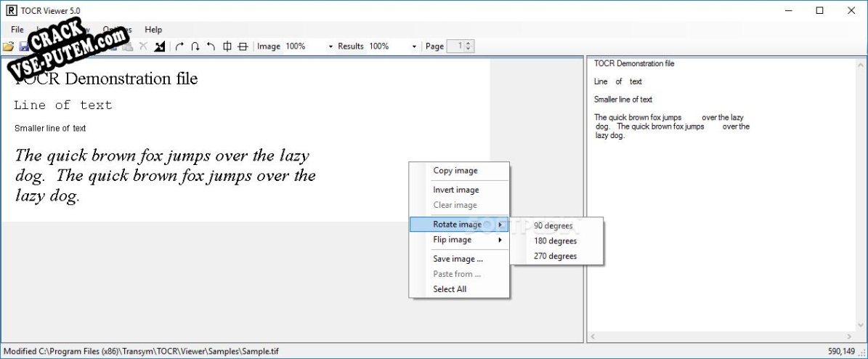Click the Save floppy disk icon

(24, 47)
